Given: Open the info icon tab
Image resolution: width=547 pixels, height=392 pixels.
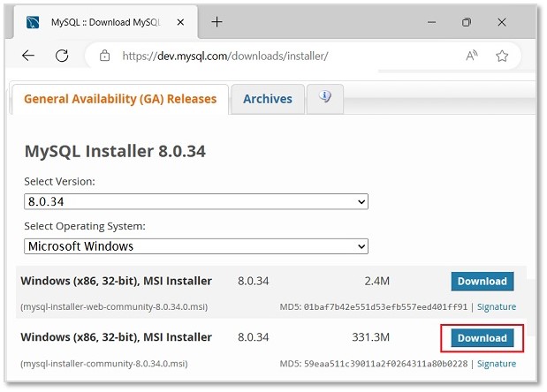Looking at the screenshot, I should 325,98.
